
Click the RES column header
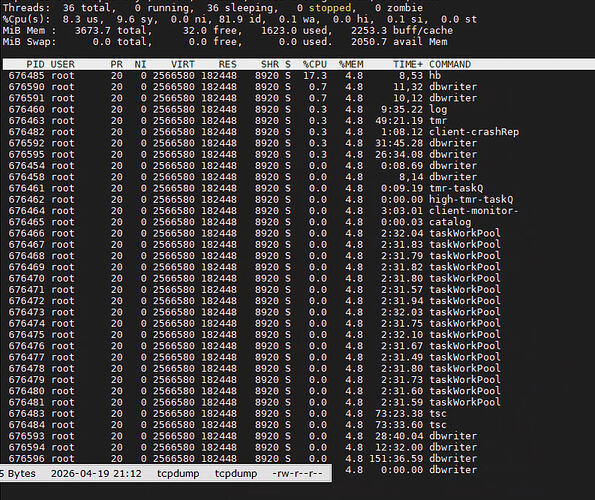click(x=228, y=64)
